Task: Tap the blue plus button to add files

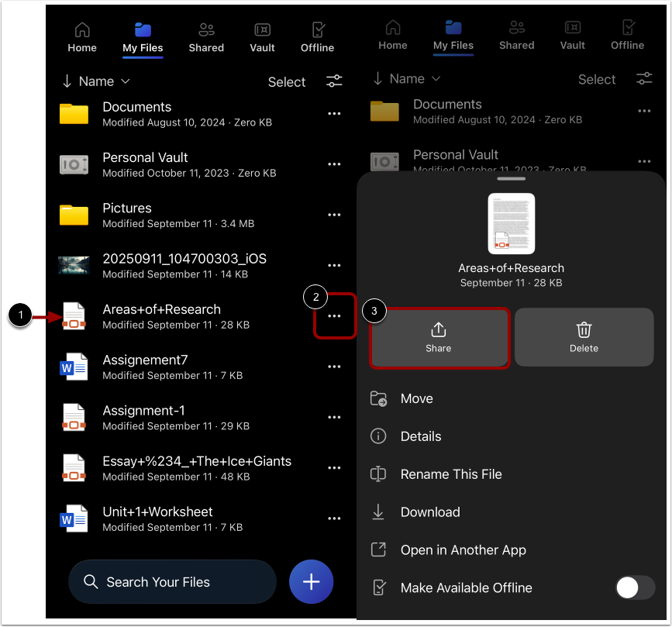Action: coord(311,581)
